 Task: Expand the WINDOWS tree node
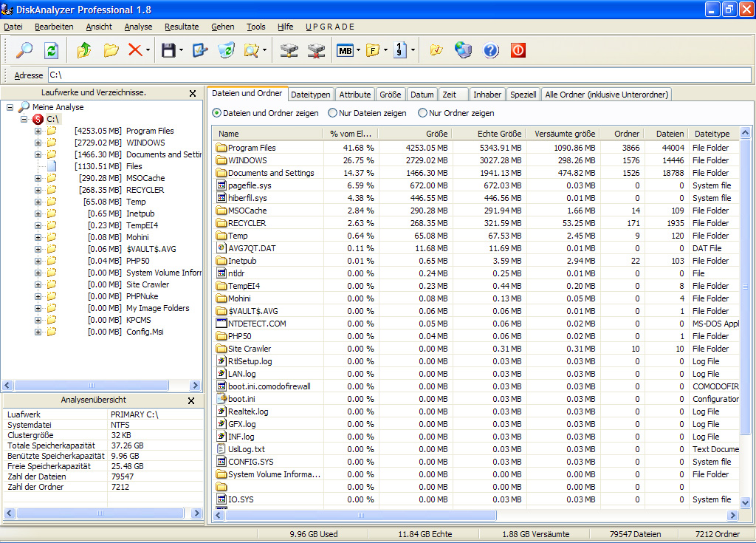click(x=38, y=143)
